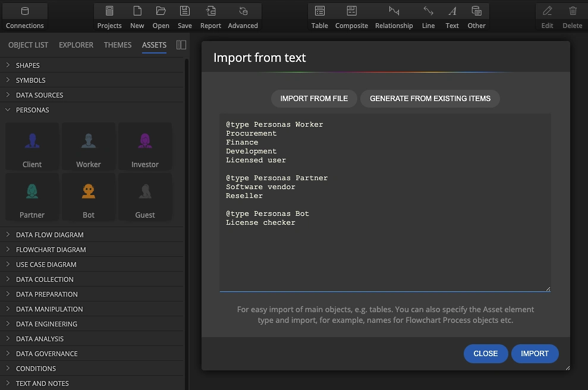
Task: Switch to the Explorer tab
Action: pyautogui.click(x=76, y=45)
